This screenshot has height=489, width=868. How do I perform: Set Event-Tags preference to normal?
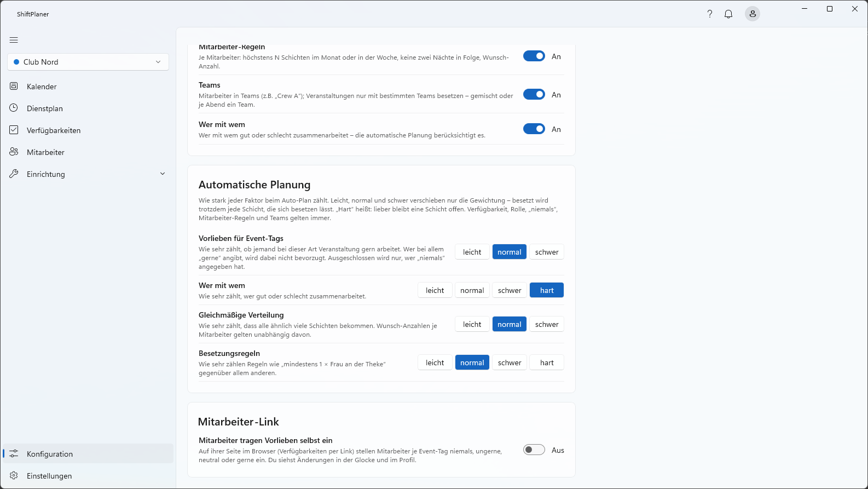click(x=510, y=252)
